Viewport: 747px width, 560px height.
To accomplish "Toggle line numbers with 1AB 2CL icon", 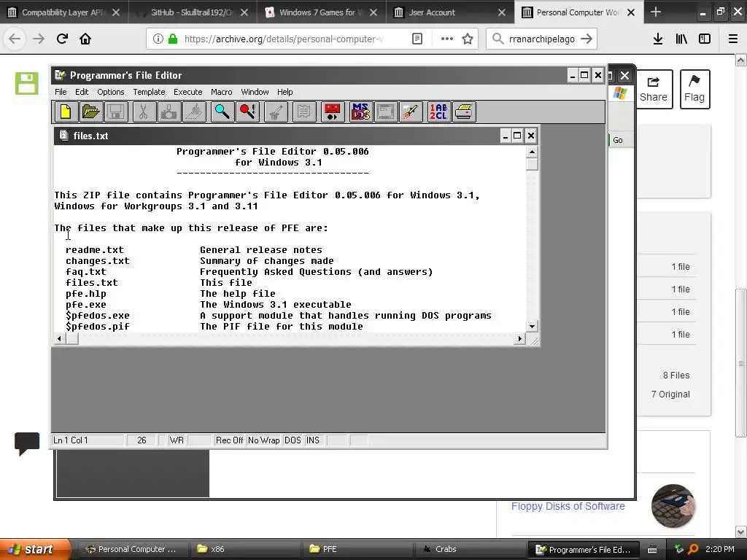I will tap(438, 112).
